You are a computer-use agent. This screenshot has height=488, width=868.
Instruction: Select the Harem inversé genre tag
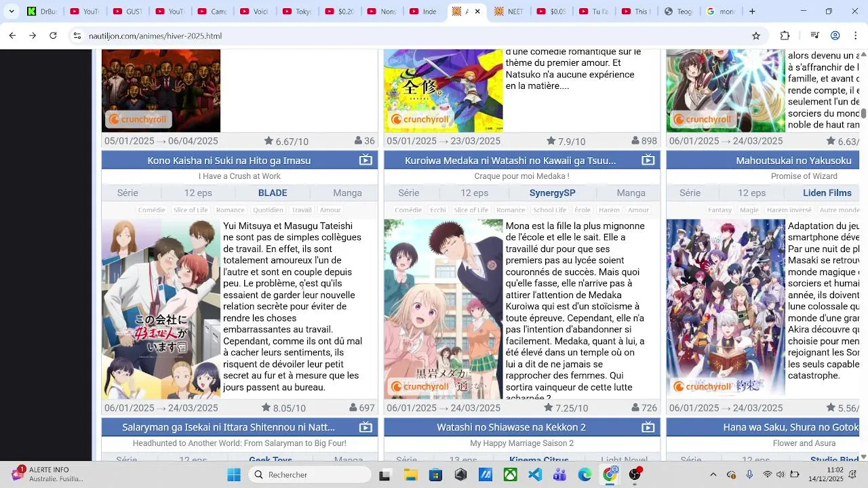click(x=789, y=210)
